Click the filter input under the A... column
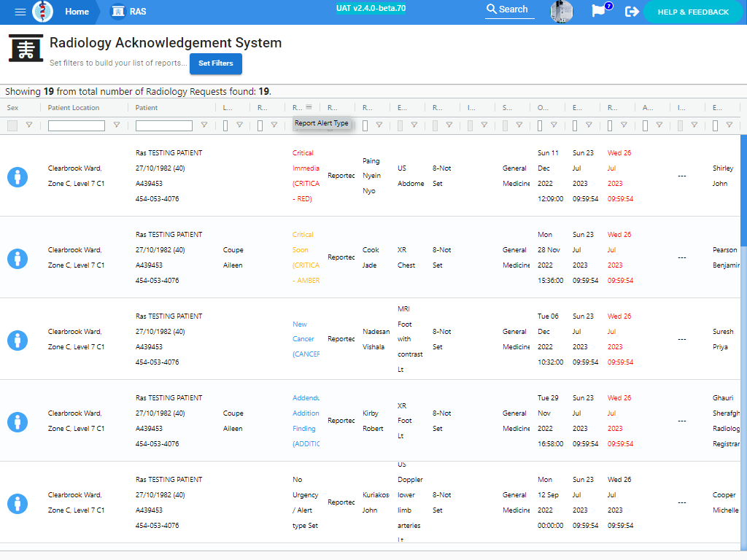This screenshot has height=560, width=747. (645, 125)
